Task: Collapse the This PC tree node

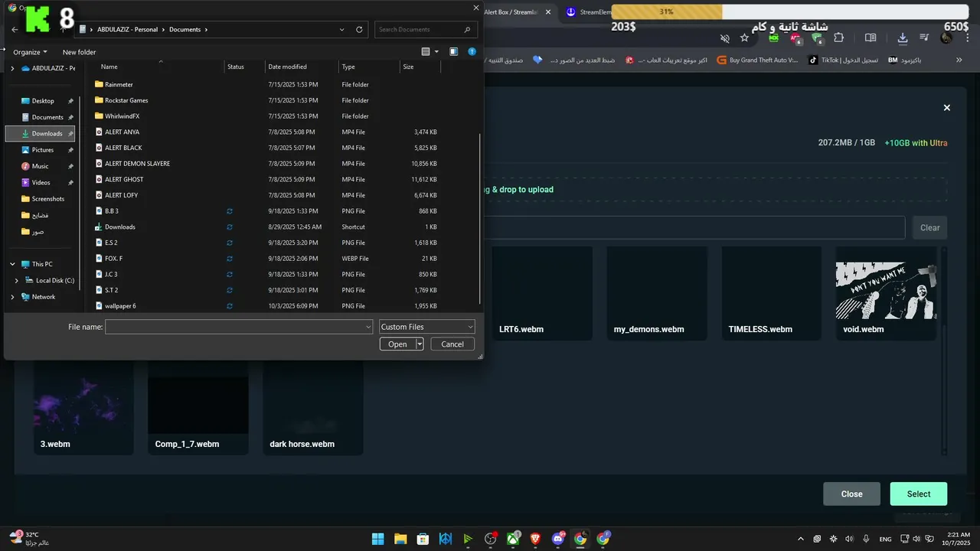Action: (x=12, y=264)
